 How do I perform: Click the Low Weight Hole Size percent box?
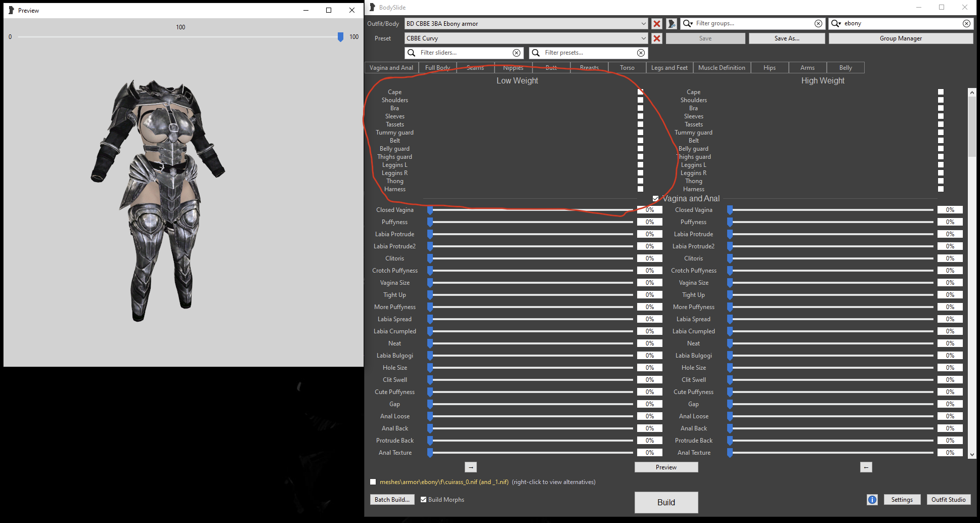click(x=650, y=368)
